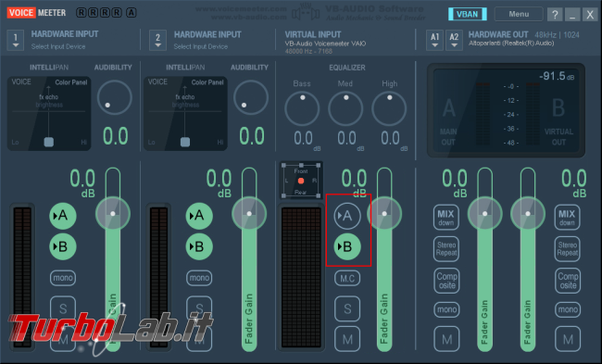Toggle MIX down on bus B
This screenshot has height=364, width=602.
(x=567, y=218)
